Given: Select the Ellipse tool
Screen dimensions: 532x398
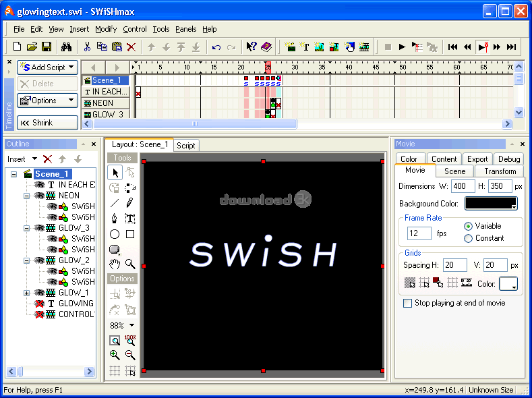Looking at the screenshot, I should 115,234.
